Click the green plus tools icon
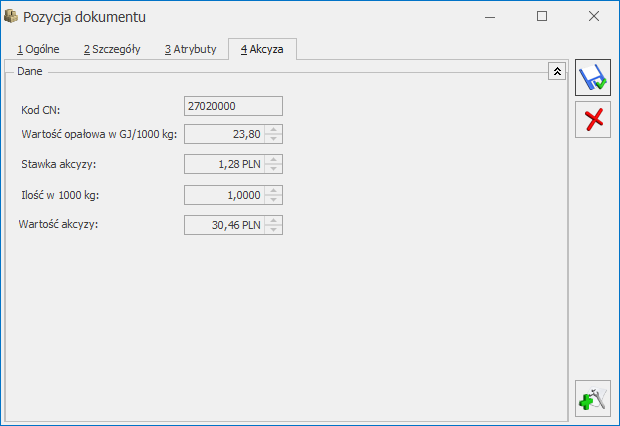The image size is (620, 426). coord(593,398)
